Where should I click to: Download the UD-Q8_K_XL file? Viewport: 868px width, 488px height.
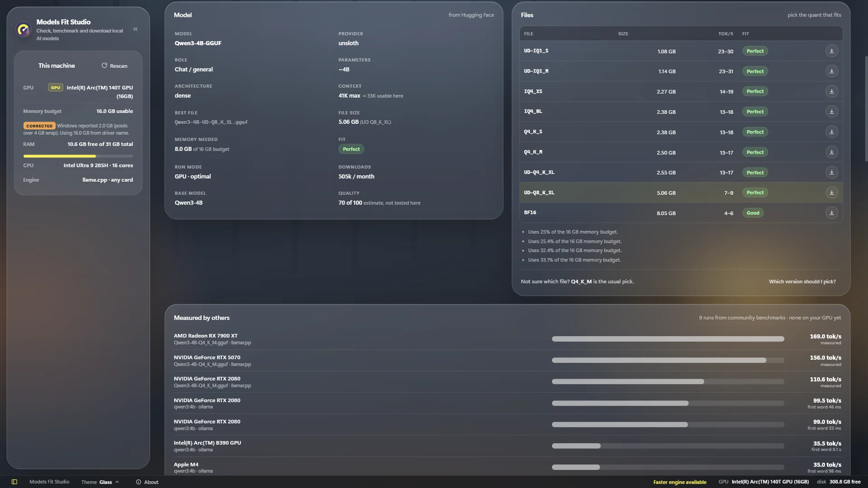[831, 192]
